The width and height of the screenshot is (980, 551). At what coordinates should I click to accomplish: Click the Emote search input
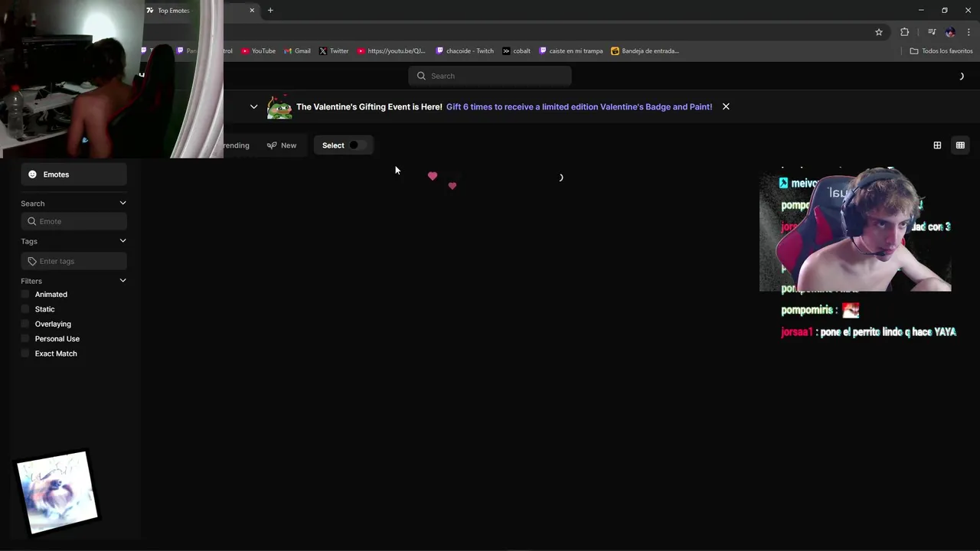73,221
